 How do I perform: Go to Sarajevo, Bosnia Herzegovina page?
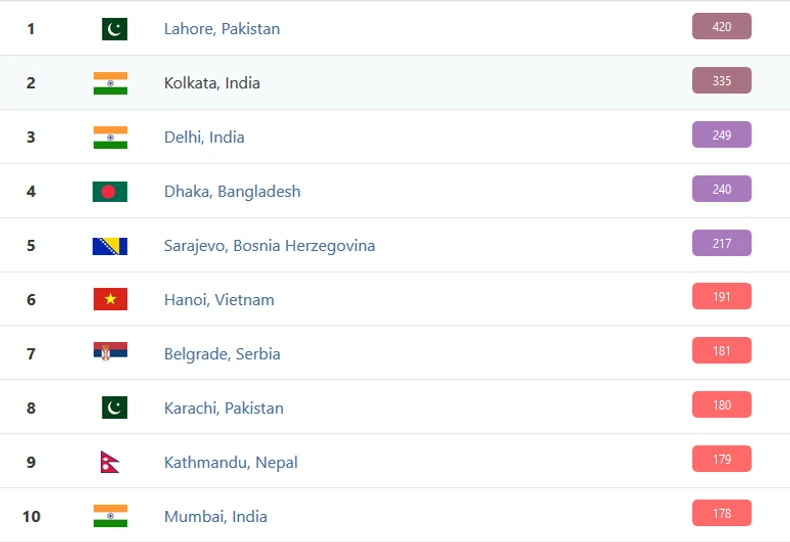coord(270,245)
